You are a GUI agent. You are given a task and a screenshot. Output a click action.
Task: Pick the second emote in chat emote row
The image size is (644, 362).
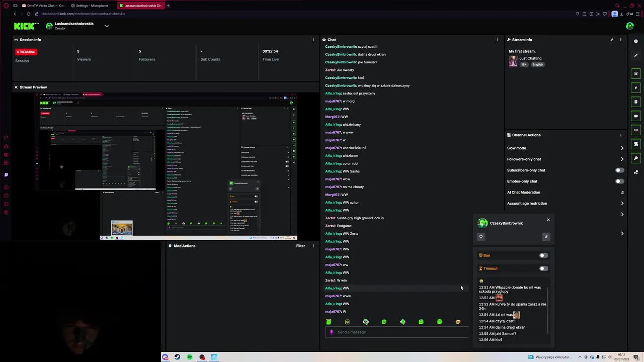[347, 322]
